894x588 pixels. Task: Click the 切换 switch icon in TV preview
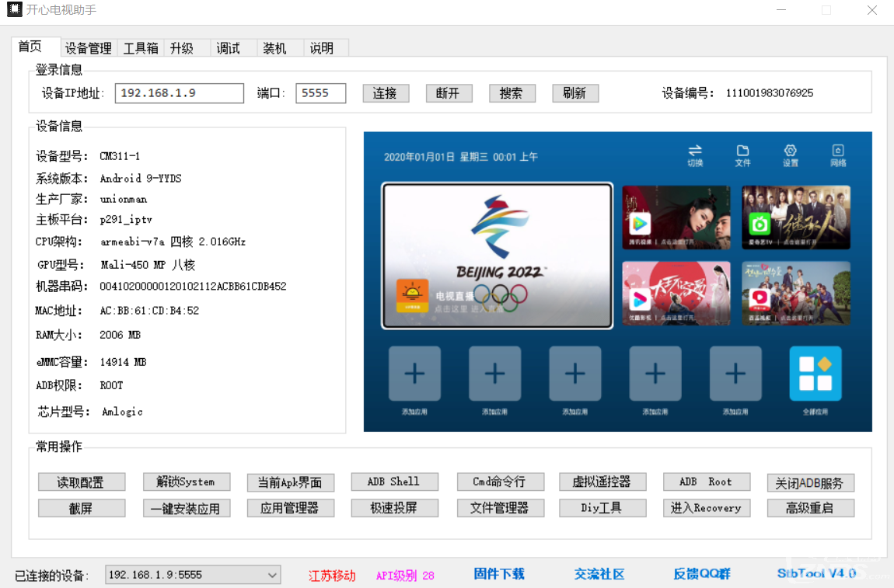click(x=695, y=155)
